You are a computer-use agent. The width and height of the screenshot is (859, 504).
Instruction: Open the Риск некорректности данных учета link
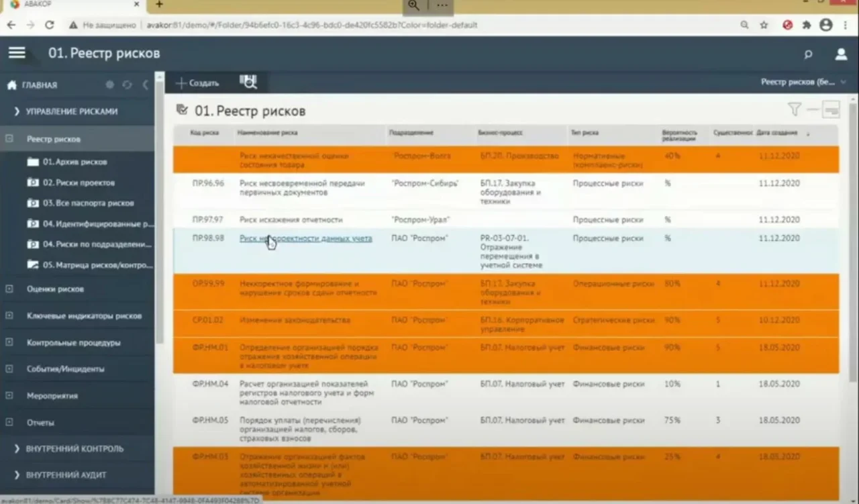(305, 238)
